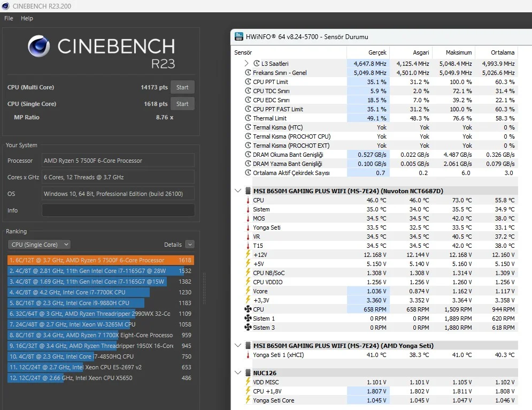
Task: Click the 14173 pts multi core score
Action: tap(154, 87)
